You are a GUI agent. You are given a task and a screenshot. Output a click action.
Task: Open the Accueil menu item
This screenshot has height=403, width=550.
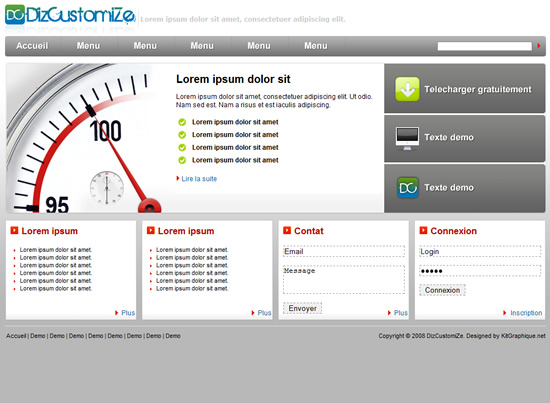tap(32, 46)
